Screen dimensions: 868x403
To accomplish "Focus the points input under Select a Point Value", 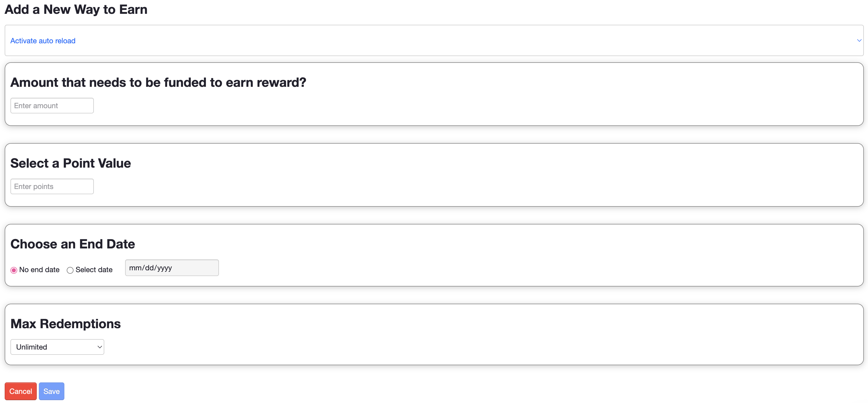I will 52,186.
